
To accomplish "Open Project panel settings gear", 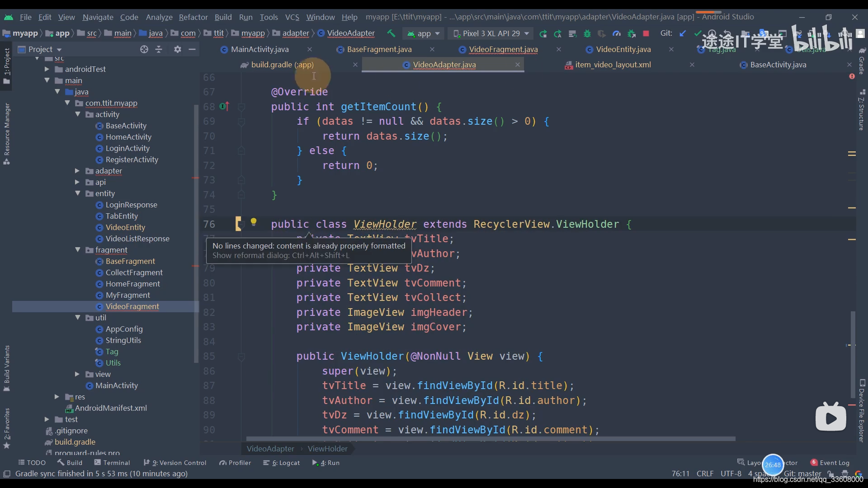I will click(178, 49).
